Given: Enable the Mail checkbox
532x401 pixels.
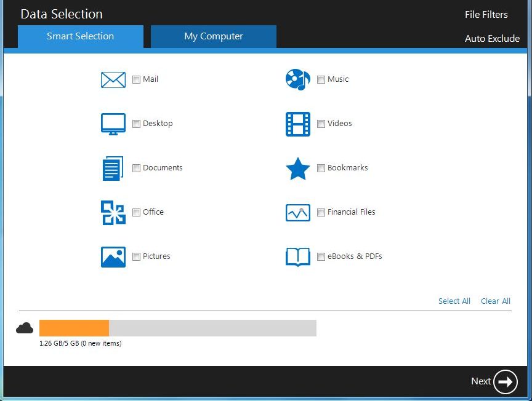Looking at the screenshot, I should 137,80.
